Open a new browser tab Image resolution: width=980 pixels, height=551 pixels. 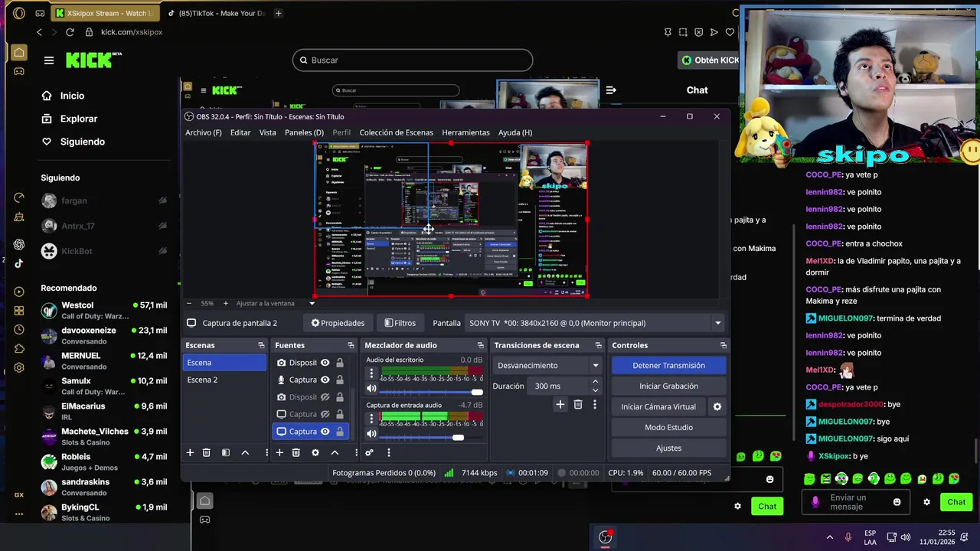pos(278,13)
